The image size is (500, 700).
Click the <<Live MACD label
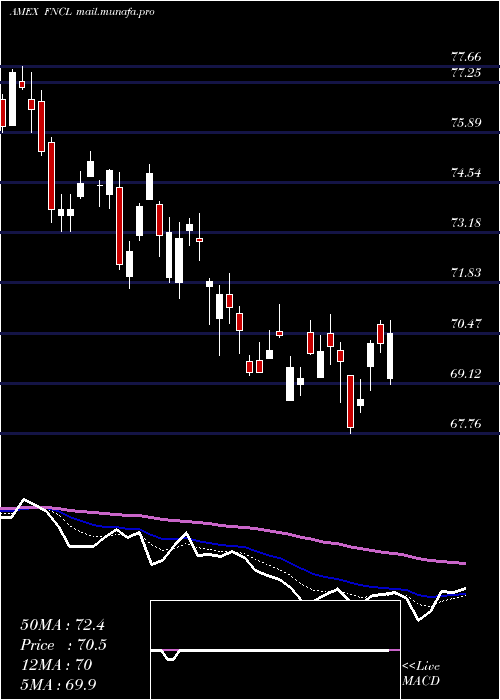point(421,674)
